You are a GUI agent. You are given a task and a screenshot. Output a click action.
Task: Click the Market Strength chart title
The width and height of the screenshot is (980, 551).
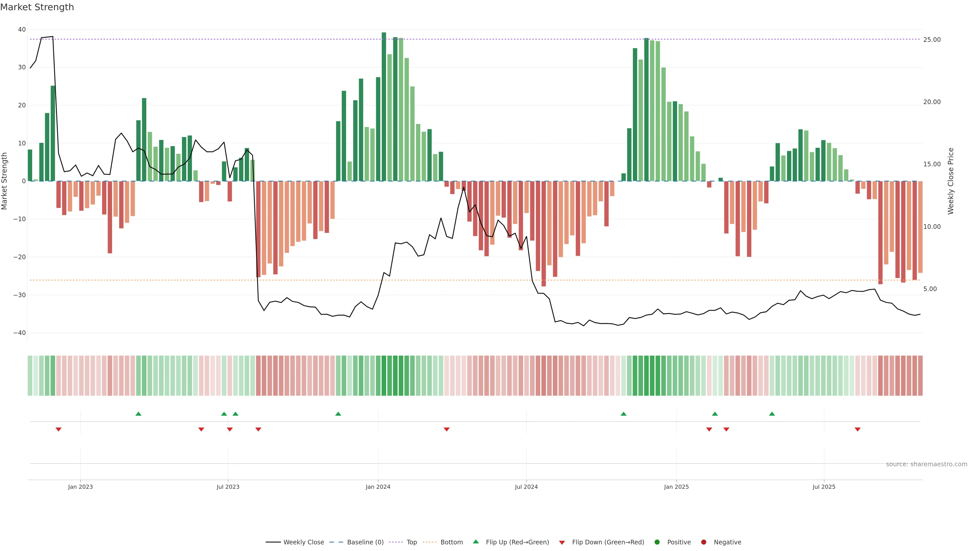[37, 7]
